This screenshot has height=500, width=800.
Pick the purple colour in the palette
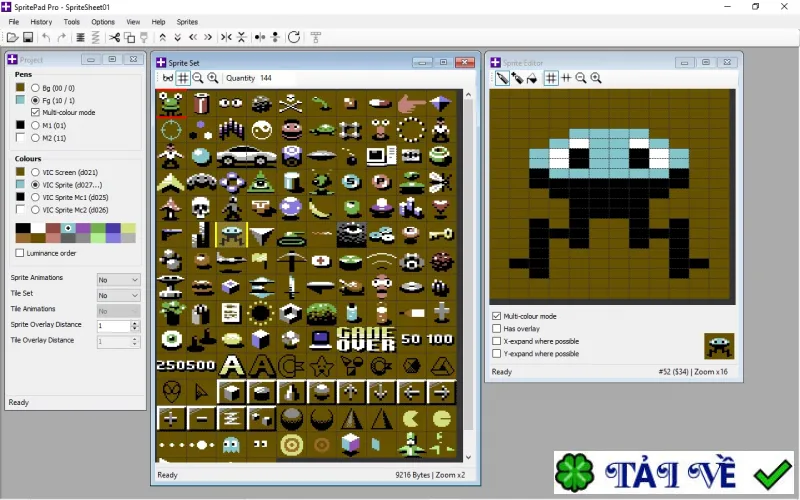point(83,228)
